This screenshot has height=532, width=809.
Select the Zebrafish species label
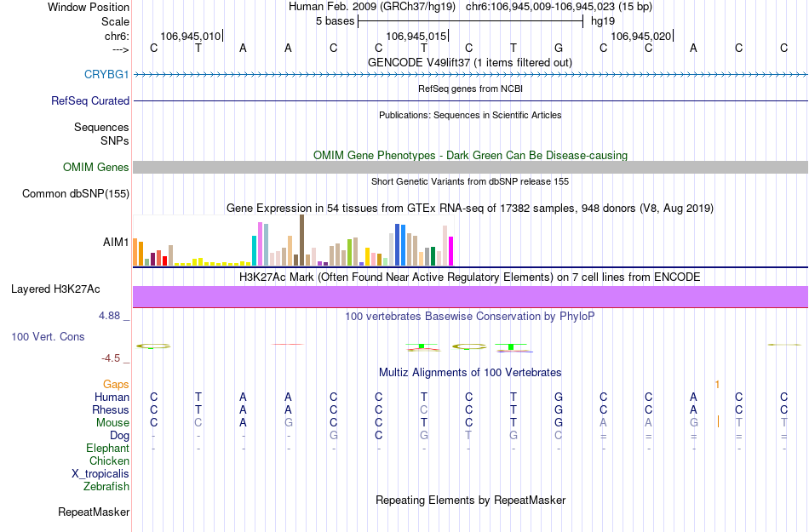[106, 486]
